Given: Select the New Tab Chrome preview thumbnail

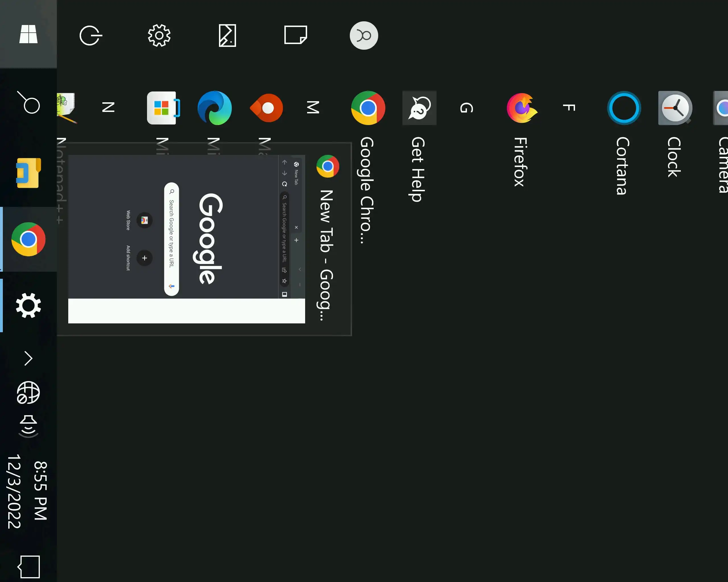Looking at the screenshot, I should (186, 239).
